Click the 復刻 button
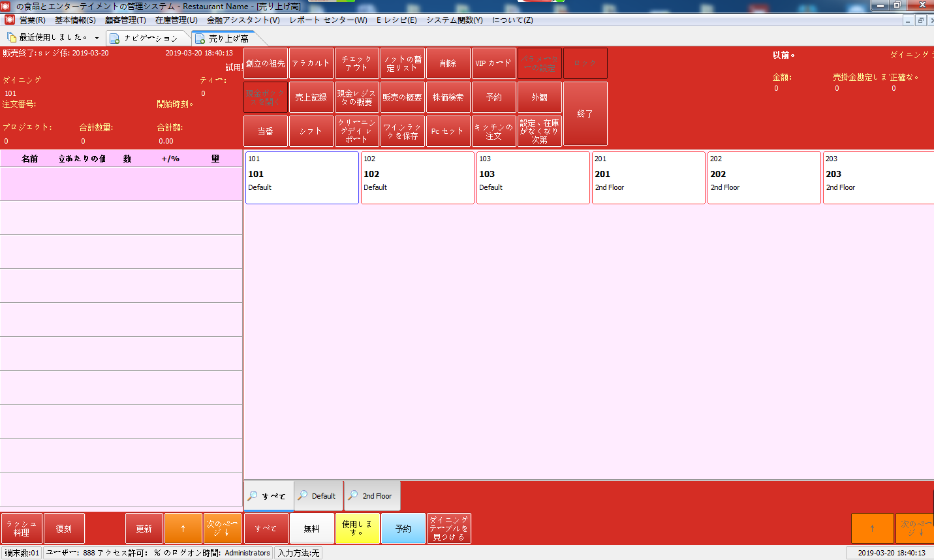The width and height of the screenshot is (934, 560). click(64, 529)
